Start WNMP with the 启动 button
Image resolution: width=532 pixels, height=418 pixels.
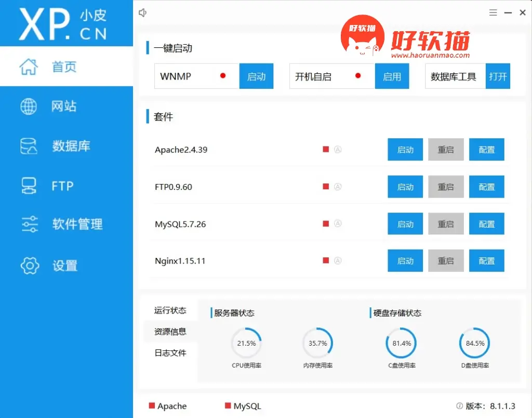pos(256,76)
